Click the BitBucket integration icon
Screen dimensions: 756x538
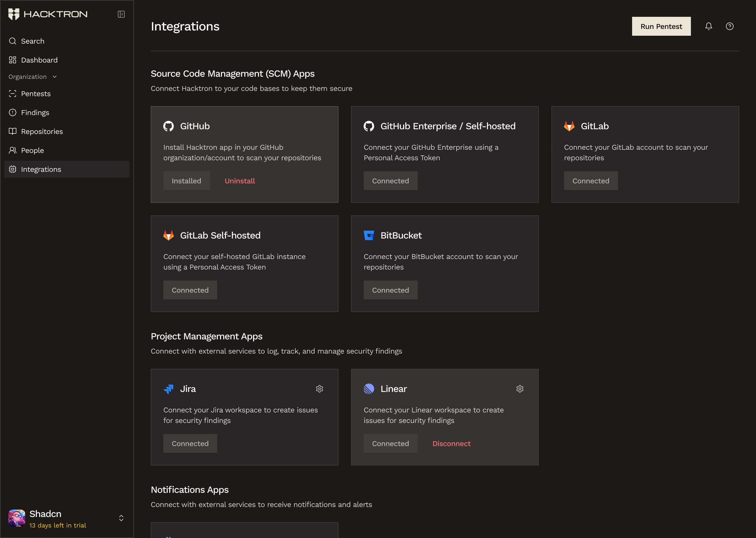click(369, 235)
